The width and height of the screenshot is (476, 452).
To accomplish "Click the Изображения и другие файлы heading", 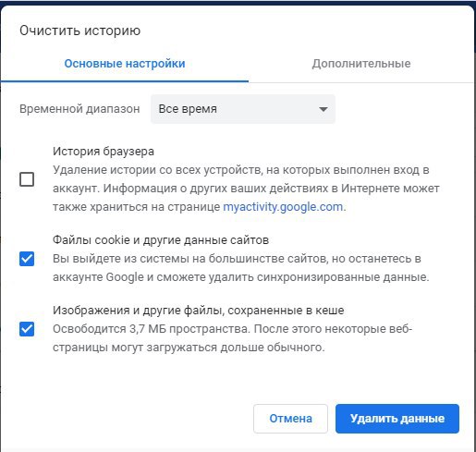I will click(199, 311).
